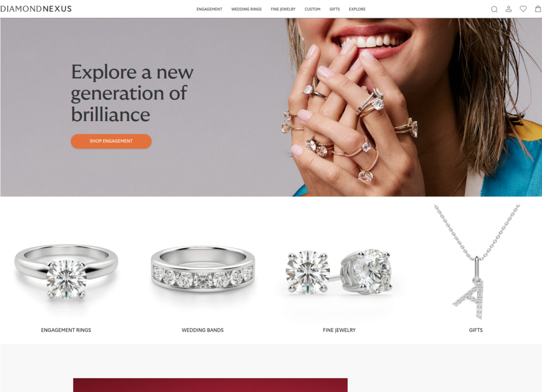Select the solitaire engagement ring image
This screenshot has width=542, height=392.
(x=66, y=272)
